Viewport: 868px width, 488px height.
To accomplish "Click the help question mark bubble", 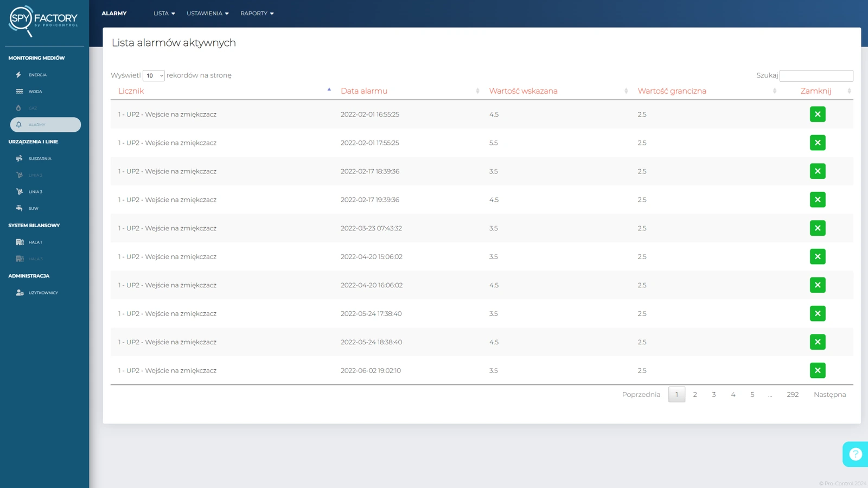I will (855, 454).
